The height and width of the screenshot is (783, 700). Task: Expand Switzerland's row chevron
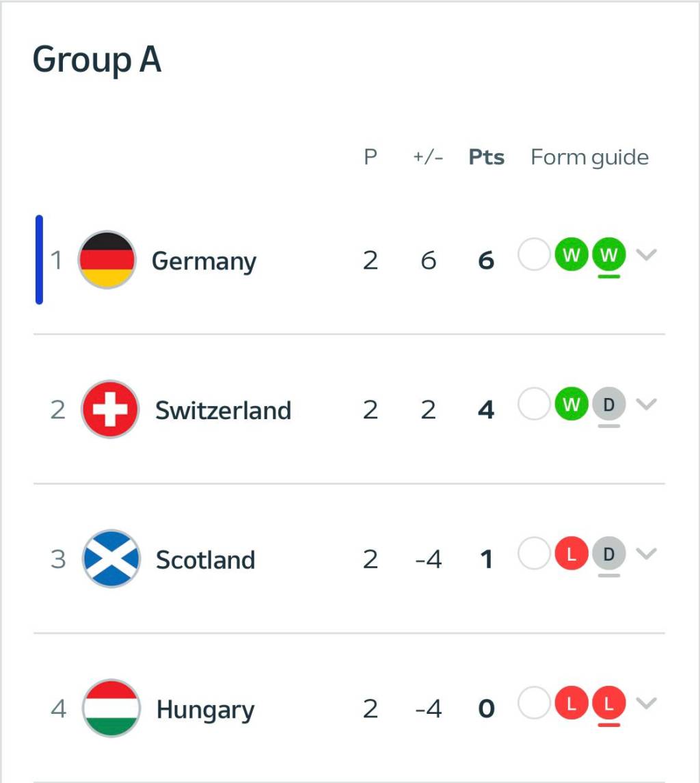click(646, 404)
